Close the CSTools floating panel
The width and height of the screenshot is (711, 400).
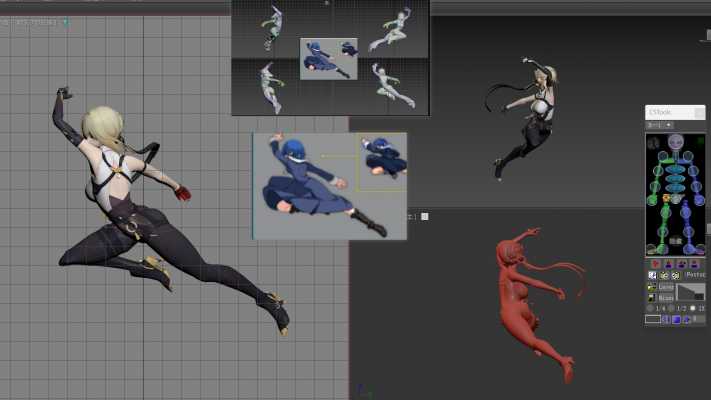699,112
